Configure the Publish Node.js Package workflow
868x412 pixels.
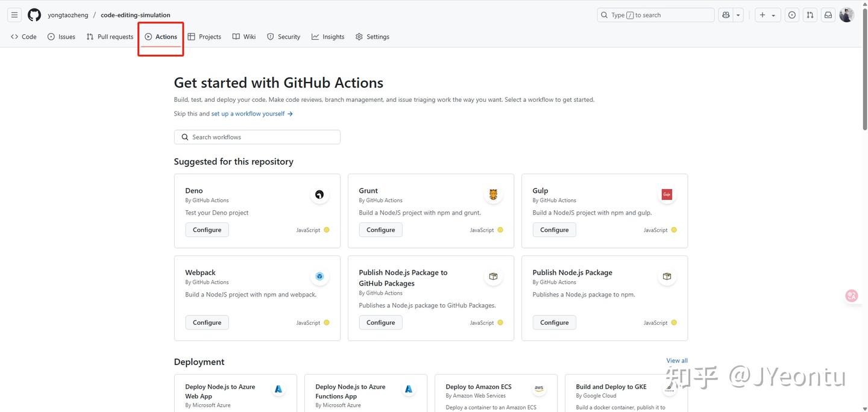pos(554,323)
